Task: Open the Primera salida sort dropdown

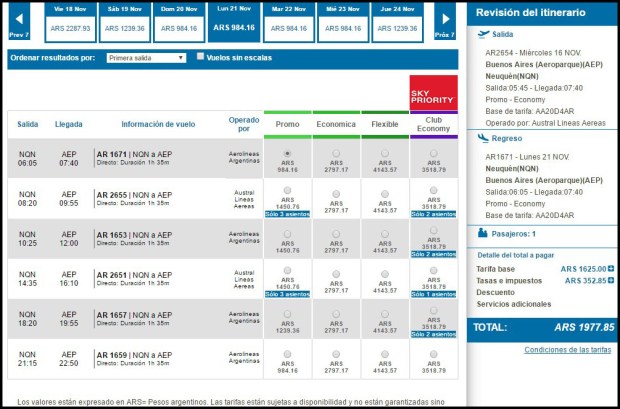Action: click(x=146, y=58)
